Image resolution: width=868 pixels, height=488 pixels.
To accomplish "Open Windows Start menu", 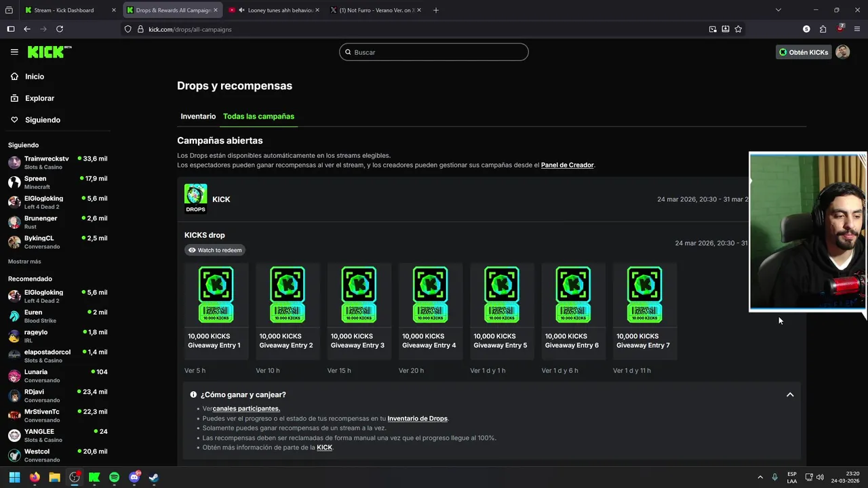I will coord(14,477).
